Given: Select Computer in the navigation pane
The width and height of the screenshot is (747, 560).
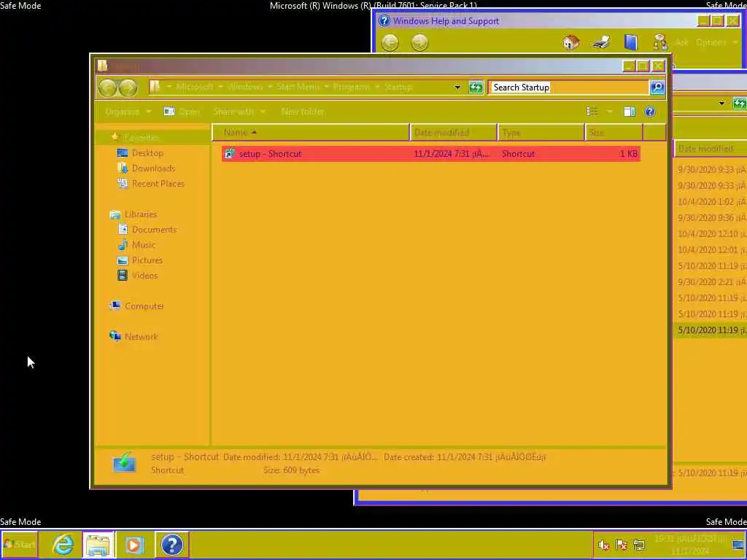Looking at the screenshot, I should [x=144, y=306].
